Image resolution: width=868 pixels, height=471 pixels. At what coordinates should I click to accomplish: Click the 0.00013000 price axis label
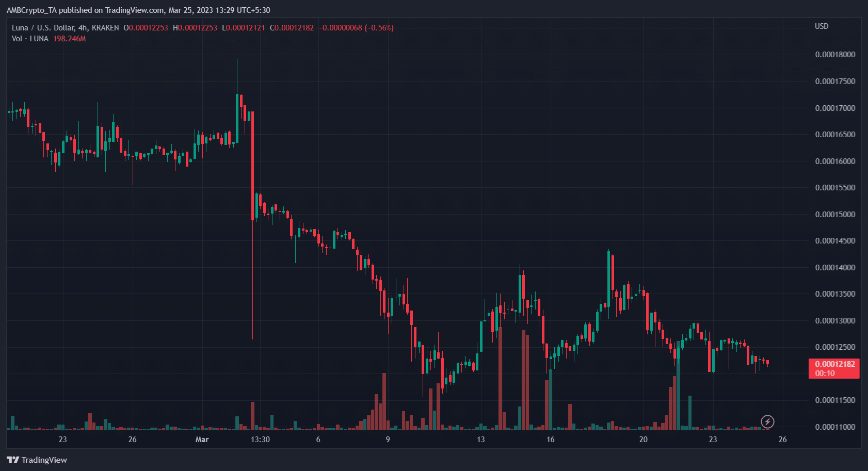pyautogui.click(x=835, y=321)
